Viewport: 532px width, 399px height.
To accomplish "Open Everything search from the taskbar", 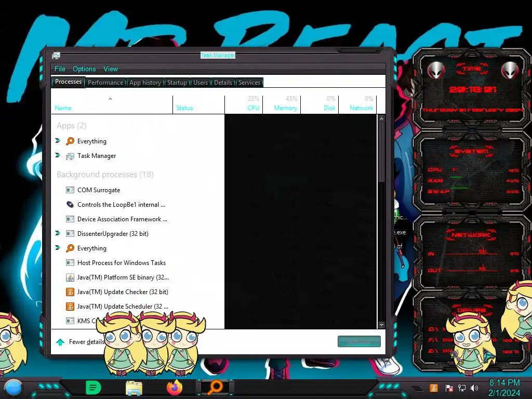I will click(x=215, y=388).
